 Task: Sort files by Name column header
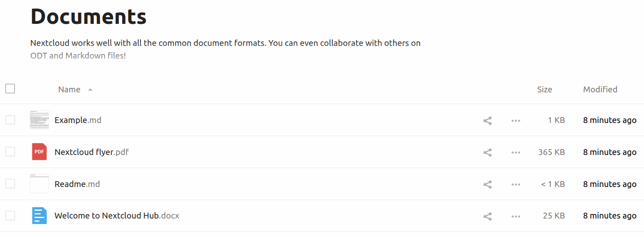(69, 90)
